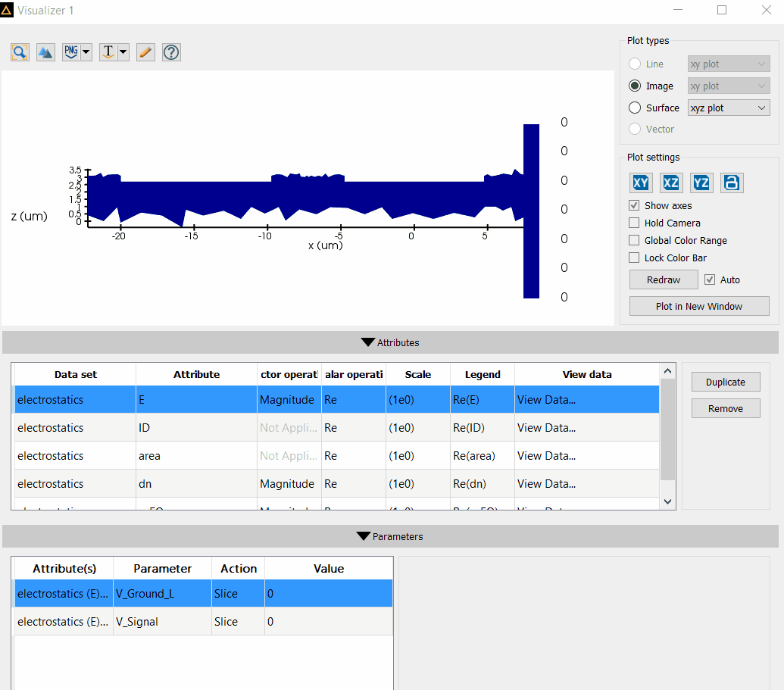Click the Re(E) legend cell

[483, 399]
